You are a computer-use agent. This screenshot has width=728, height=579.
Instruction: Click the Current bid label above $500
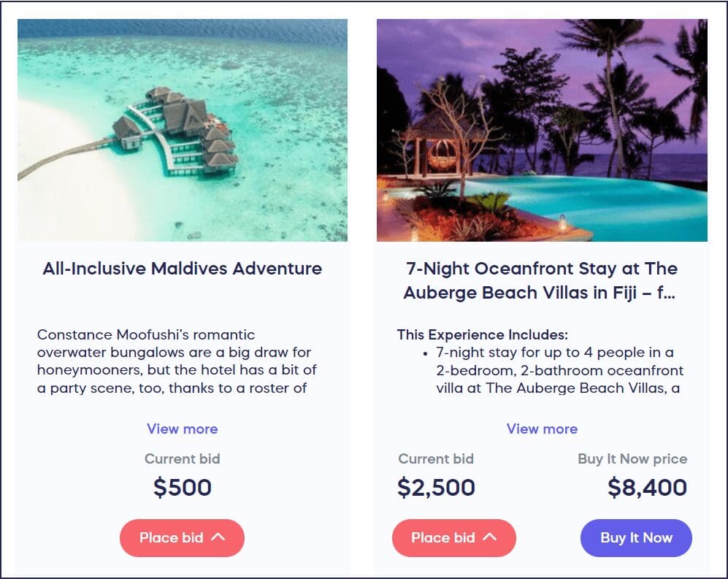tap(182, 459)
